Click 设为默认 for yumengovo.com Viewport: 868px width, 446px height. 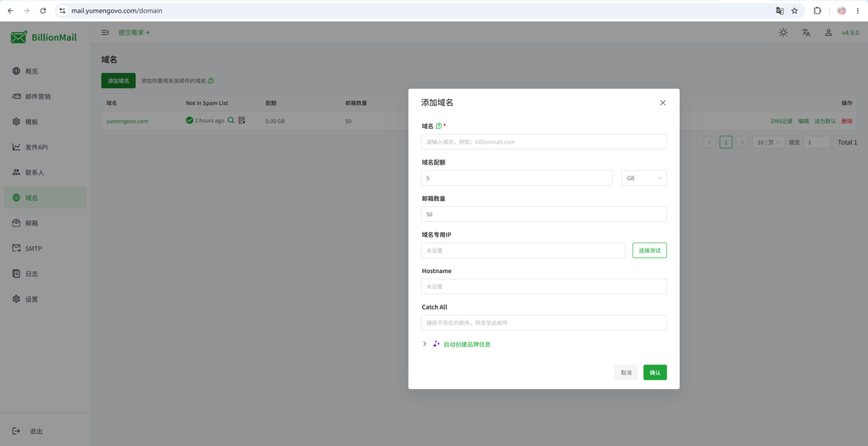pyautogui.click(x=826, y=121)
